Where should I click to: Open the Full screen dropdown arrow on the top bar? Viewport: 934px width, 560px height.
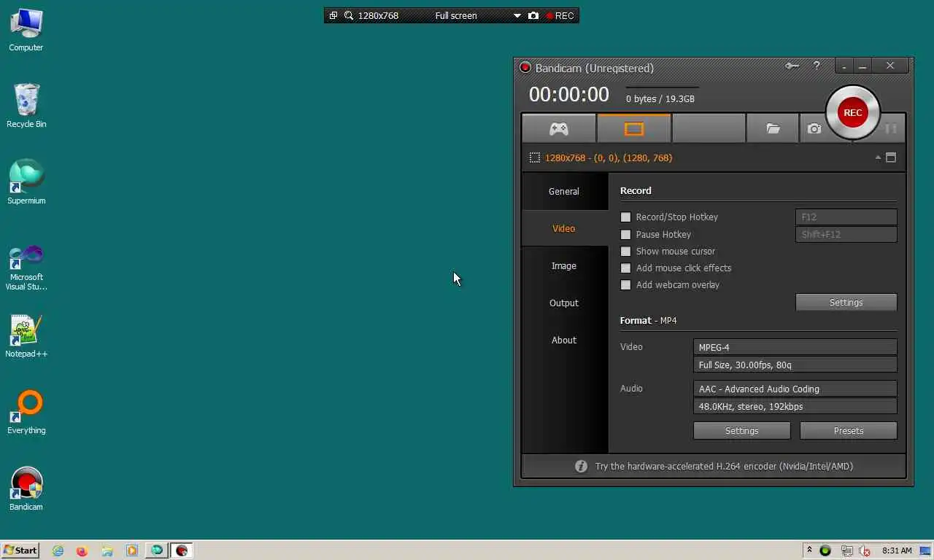click(x=517, y=15)
